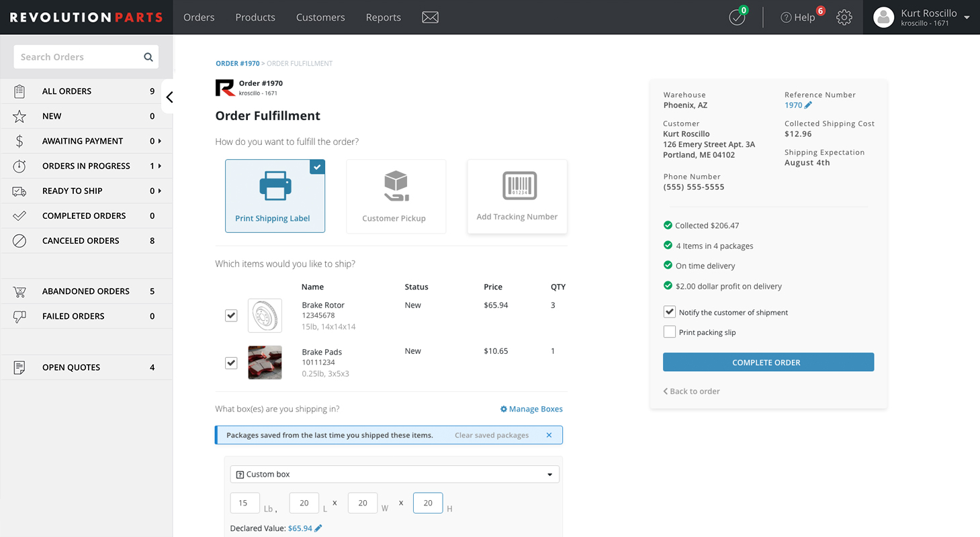This screenshot has height=537, width=980.
Task: Disable Notify the customer of shipment
Action: [x=669, y=312]
